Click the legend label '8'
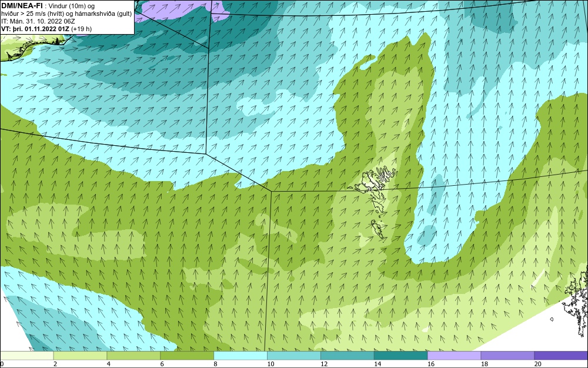Screen dimensions: 588x368 pos(216,364)
